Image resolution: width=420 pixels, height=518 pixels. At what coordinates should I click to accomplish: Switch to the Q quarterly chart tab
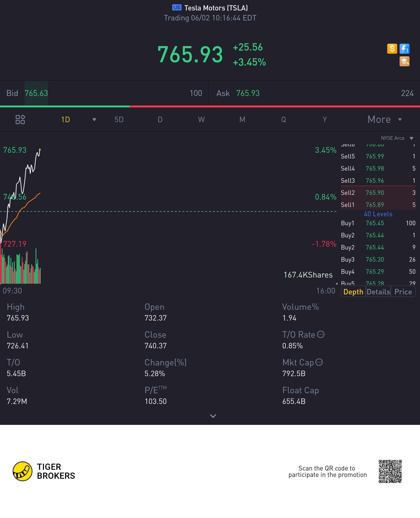tap(284, 120)
